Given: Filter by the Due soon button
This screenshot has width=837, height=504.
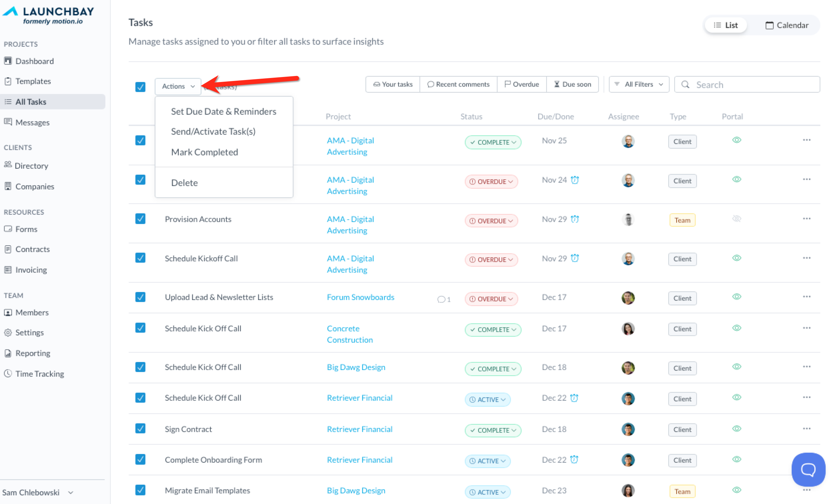Looking at the screenshot, I should coord(572,84).
